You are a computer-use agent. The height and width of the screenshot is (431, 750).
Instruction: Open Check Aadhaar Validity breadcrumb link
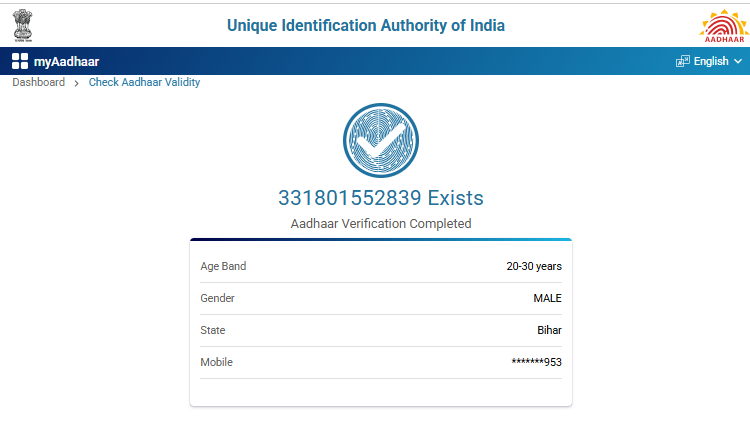pos(144,82)
